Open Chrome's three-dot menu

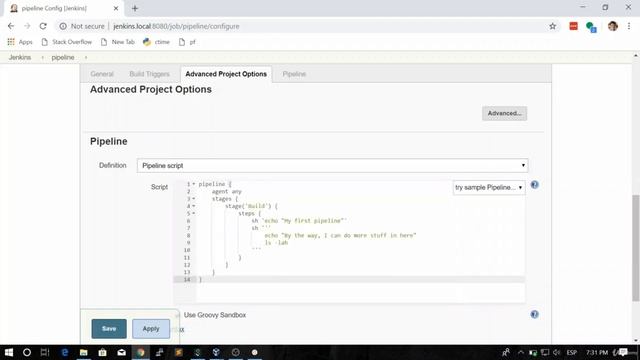[629, 26]
